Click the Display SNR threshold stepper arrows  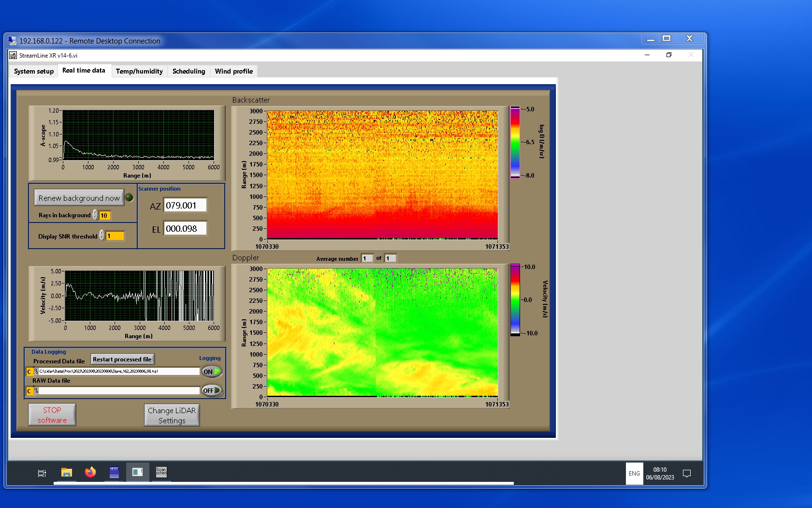(x=102, y=236)
